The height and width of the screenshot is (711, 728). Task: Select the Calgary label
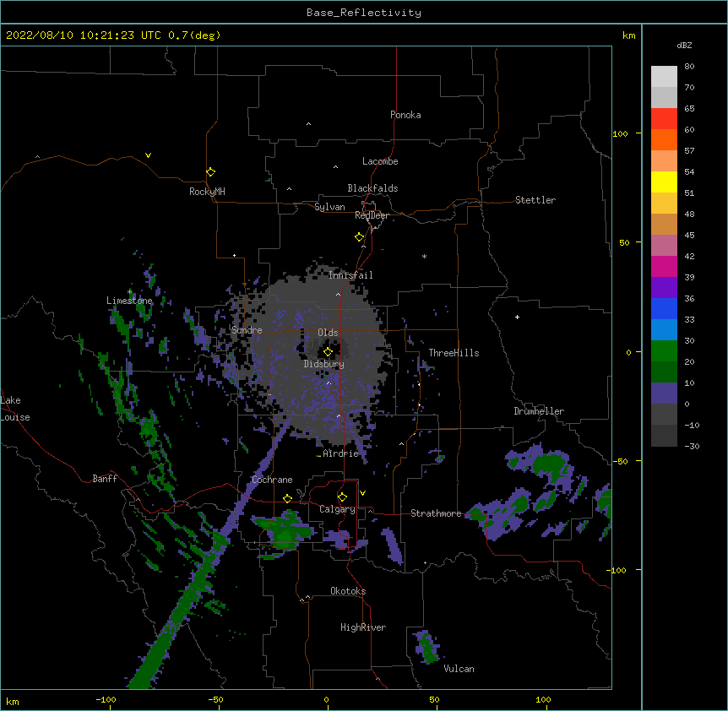[x=337, y=509]
